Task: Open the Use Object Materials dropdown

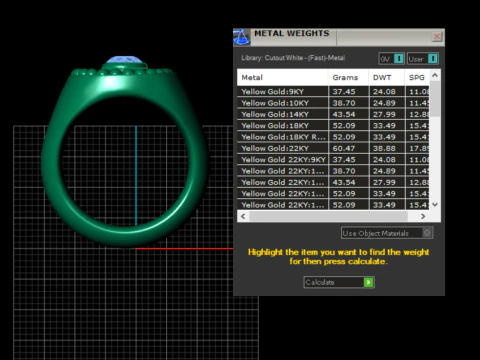Action: [x=387, y=233]
